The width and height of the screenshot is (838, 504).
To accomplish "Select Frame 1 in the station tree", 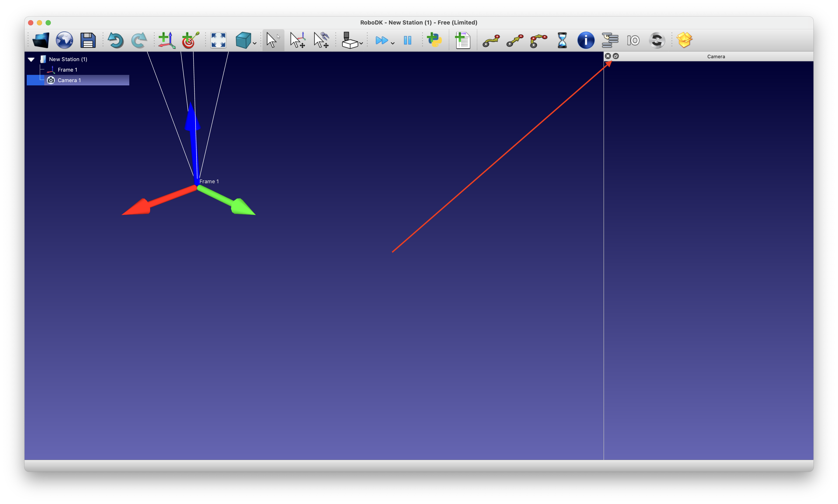I will point(67,70).
